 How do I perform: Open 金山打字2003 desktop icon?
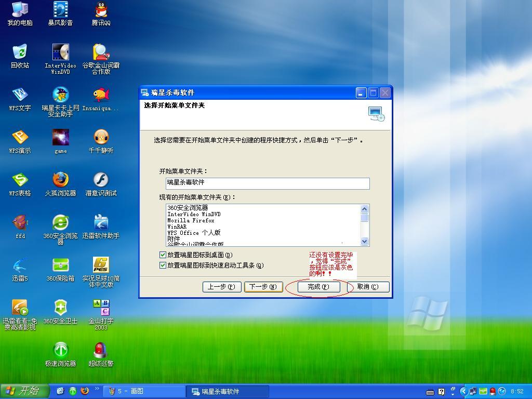(101, 315)
